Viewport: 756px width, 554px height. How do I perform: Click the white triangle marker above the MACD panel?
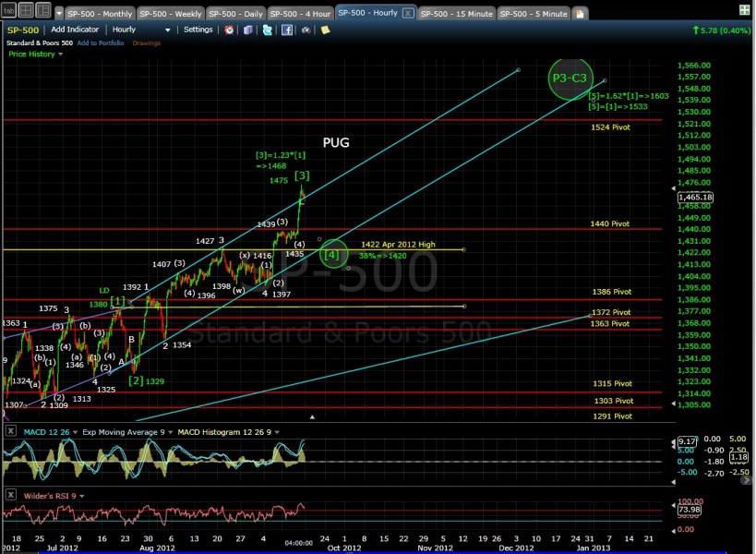[312, 416]
